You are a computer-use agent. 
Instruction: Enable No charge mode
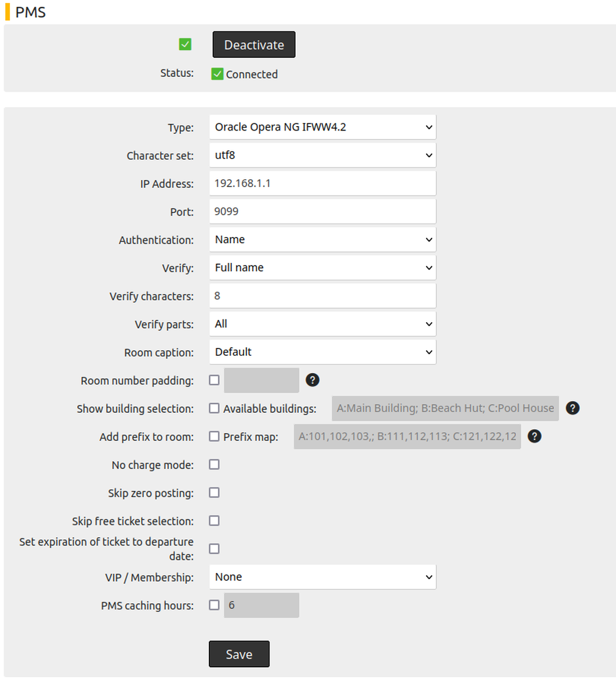pyautogui.click(x=214, y=464)
